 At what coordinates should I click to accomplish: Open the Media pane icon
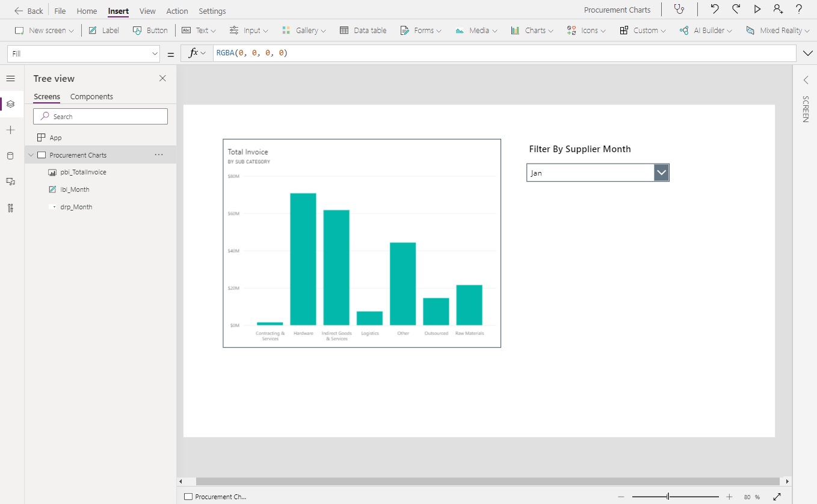pyautogui.click(x=10, y=182)
